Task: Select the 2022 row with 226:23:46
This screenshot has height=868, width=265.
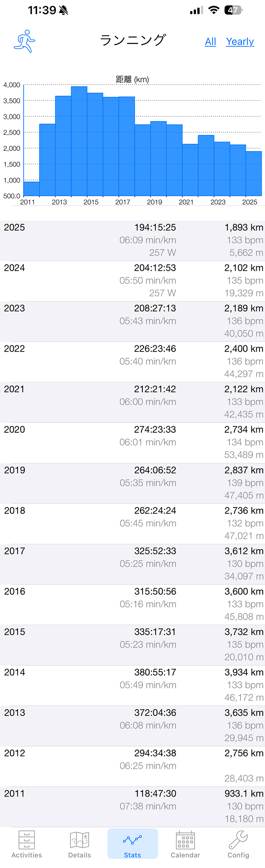Action: tap(132, 362)
